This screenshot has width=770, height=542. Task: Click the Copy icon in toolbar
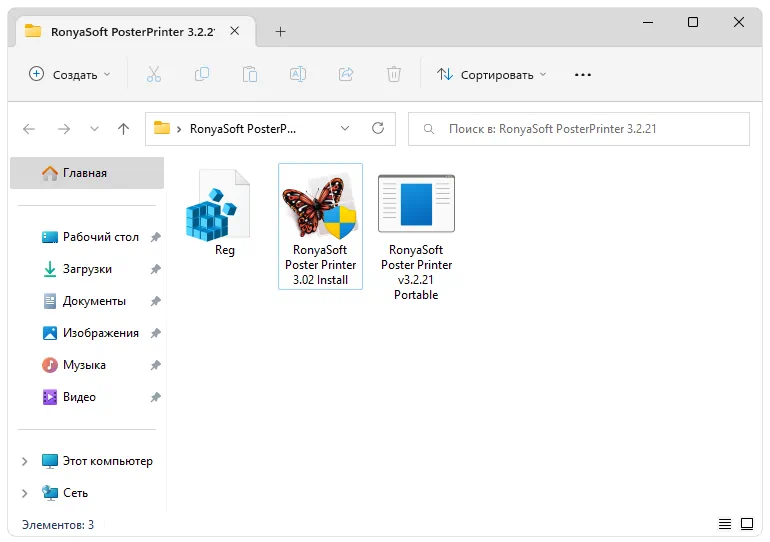coord(202,75)
